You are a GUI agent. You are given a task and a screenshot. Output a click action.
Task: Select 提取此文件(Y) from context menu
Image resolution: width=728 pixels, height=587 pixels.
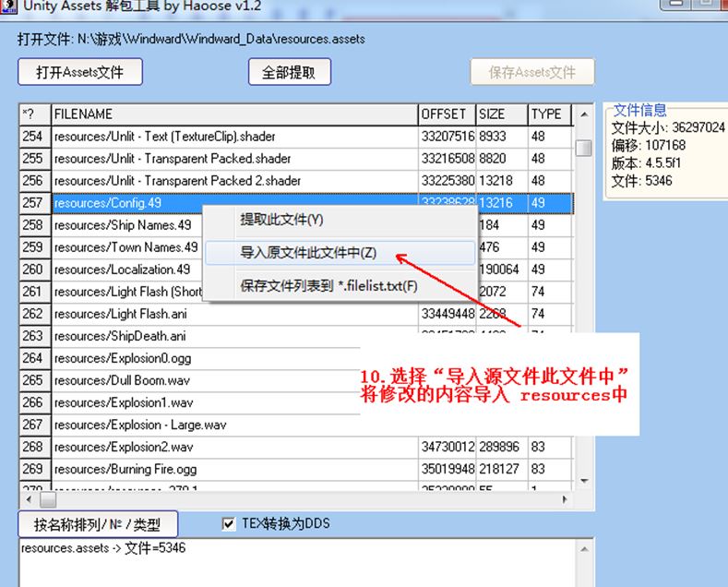pos(281,220)
